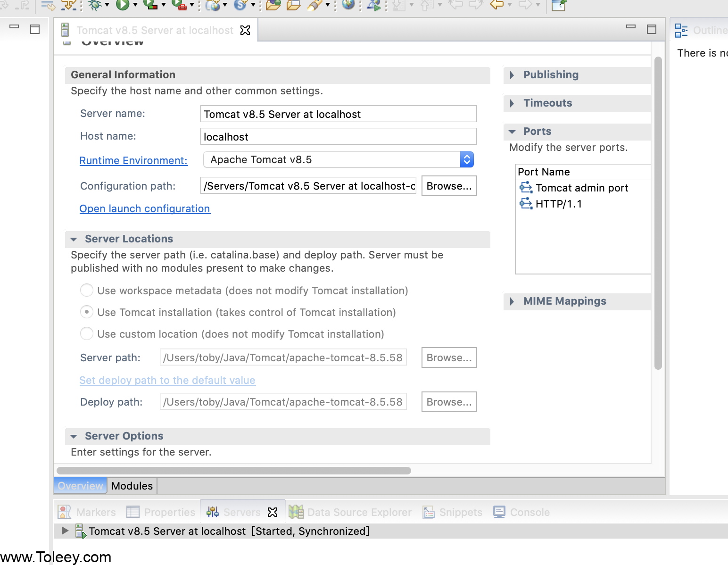This screenshot has width=728, height=565.
Task: Click the Data Source Explorer icon
Action: 296,512
